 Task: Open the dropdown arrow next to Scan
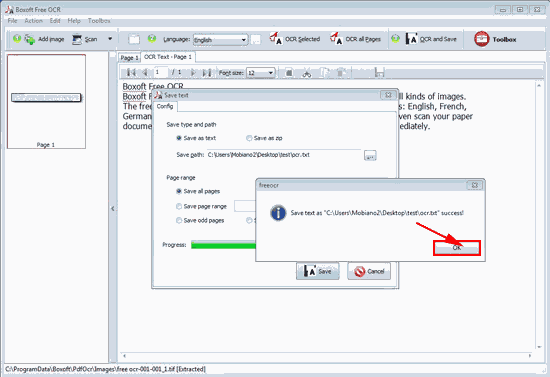pos(110,39)
